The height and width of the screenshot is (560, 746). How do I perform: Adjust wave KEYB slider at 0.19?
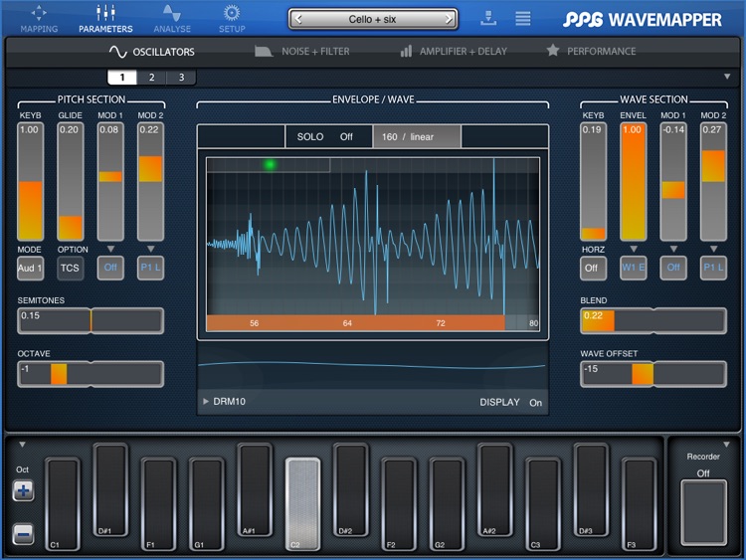click(593, 182)
